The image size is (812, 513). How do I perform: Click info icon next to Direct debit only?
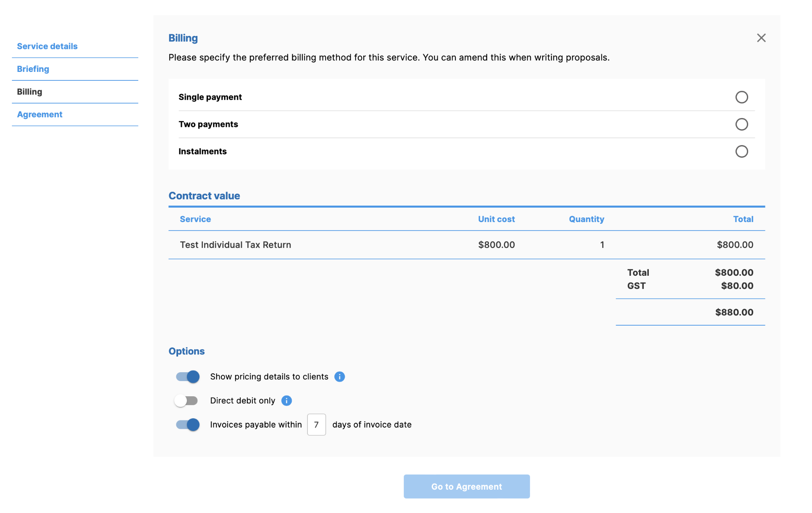coord(286,401)
